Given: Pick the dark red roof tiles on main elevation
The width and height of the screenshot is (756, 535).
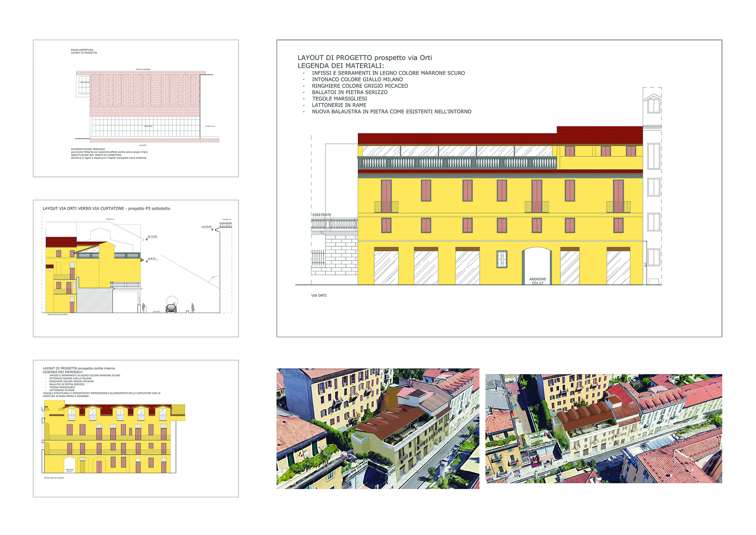Looking at the screenshot, I should pyautogui.click(x=457, y=139).
